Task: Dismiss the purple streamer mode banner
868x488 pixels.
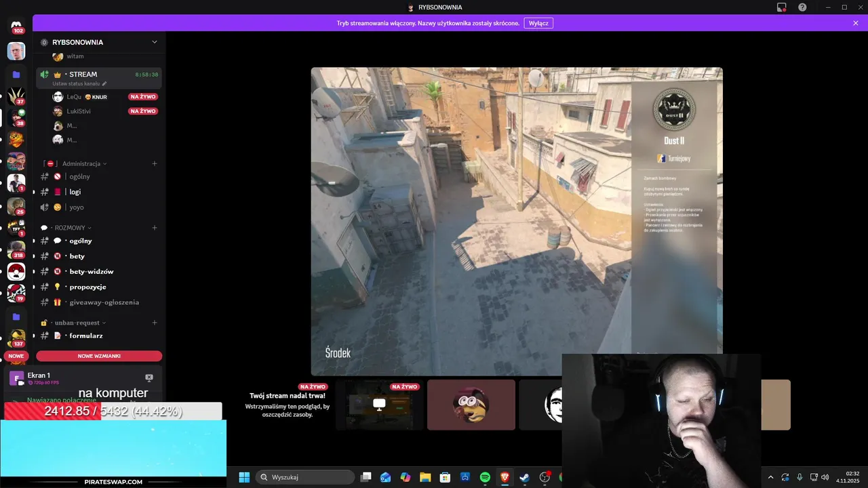Action: [x=856, y=23]
